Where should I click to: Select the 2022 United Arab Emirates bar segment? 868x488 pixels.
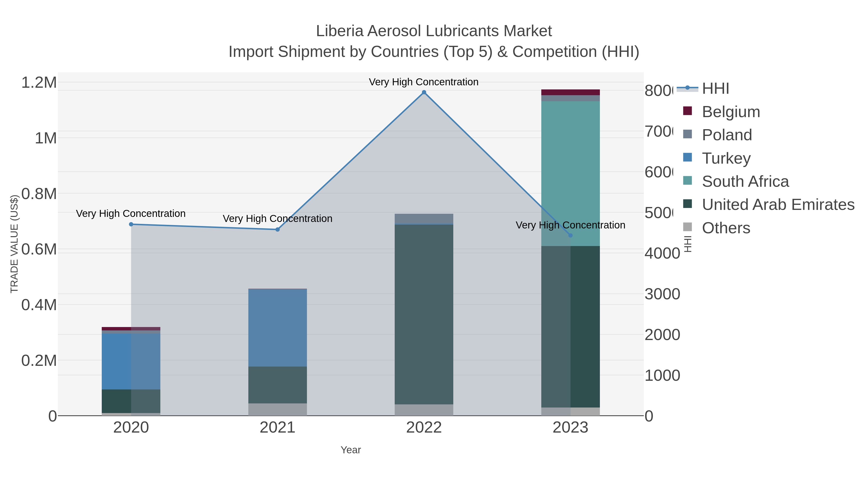tap(424, 314)
